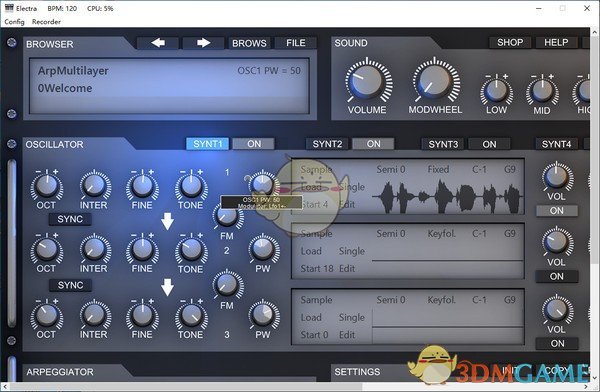Open the Single mode selector in second sample slot

tap(352, 251)
